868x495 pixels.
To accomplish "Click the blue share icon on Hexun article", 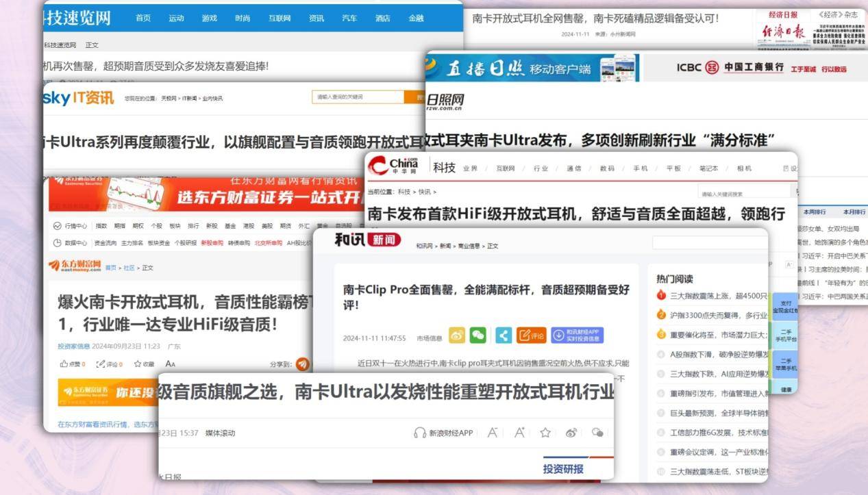I will [504, 335].
